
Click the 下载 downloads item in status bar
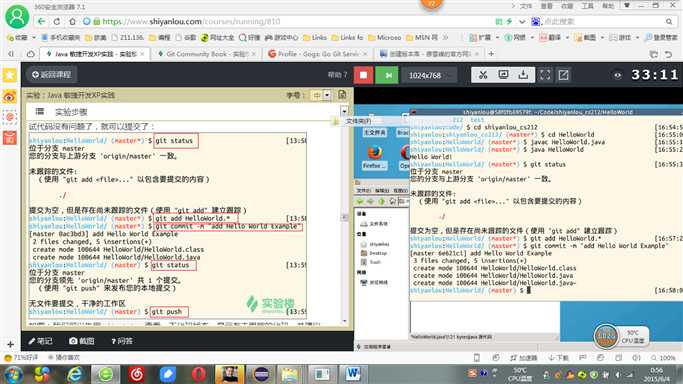[x=558, y=358]
